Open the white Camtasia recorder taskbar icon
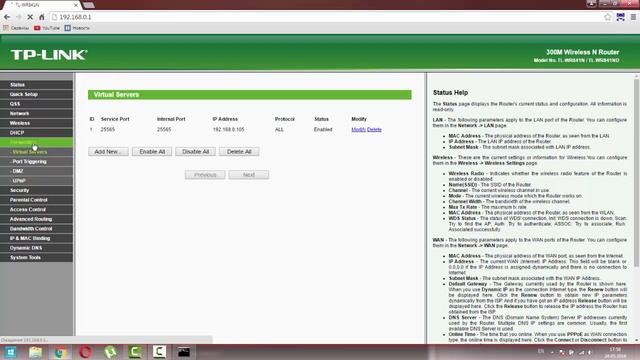640x360 pixels. (159, 352)
